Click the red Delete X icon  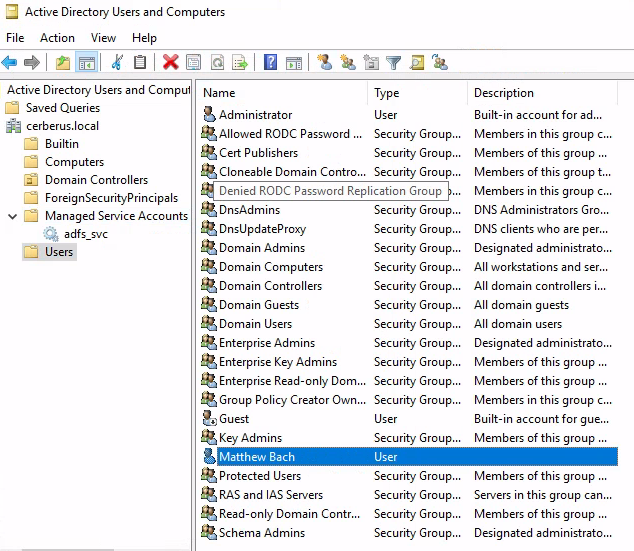171,63
